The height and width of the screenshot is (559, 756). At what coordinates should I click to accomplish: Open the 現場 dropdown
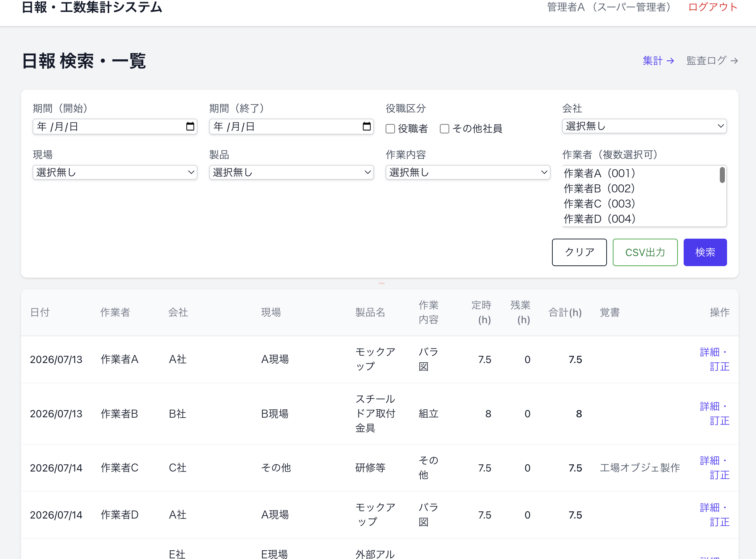pos(115,172)
